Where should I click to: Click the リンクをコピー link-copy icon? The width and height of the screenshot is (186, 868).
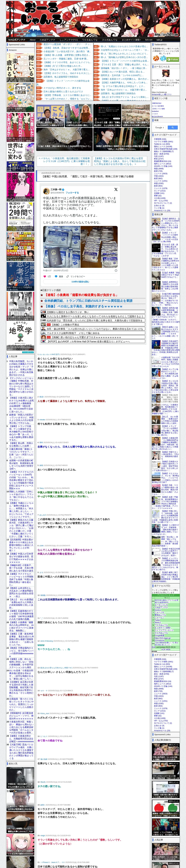point(68,276)
